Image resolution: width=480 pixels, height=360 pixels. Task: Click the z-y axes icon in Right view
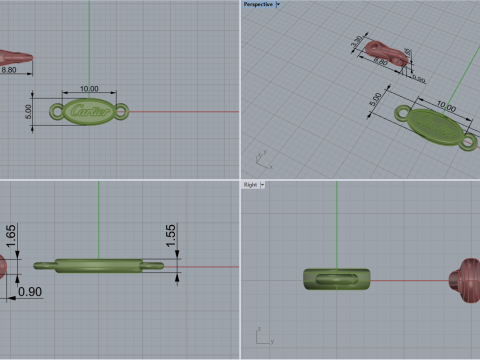(265, 336)
